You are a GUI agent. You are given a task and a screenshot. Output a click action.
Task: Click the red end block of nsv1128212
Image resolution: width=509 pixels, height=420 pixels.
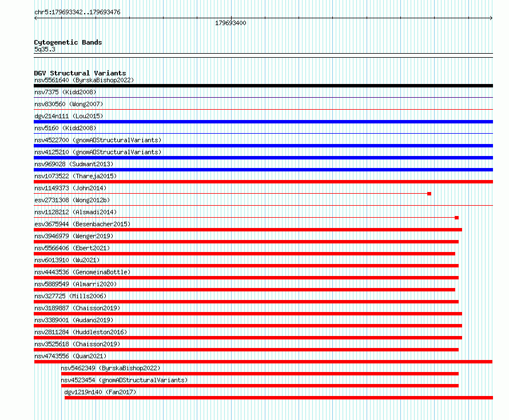coord(457,218)
